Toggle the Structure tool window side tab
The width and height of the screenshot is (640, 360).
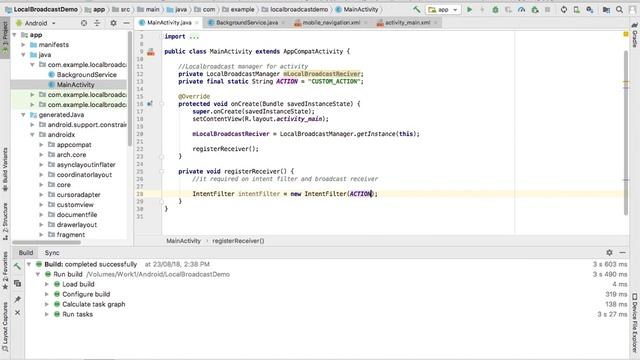[5, 221]
